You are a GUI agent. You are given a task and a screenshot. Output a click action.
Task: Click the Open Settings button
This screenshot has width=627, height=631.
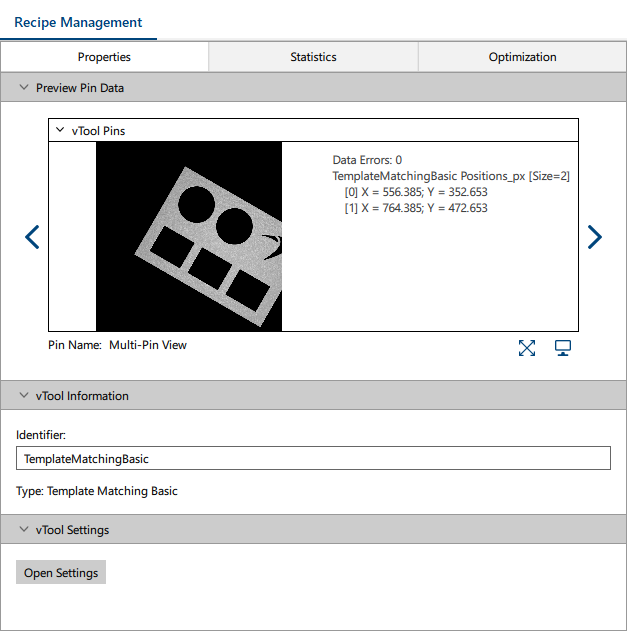[61, 572]
